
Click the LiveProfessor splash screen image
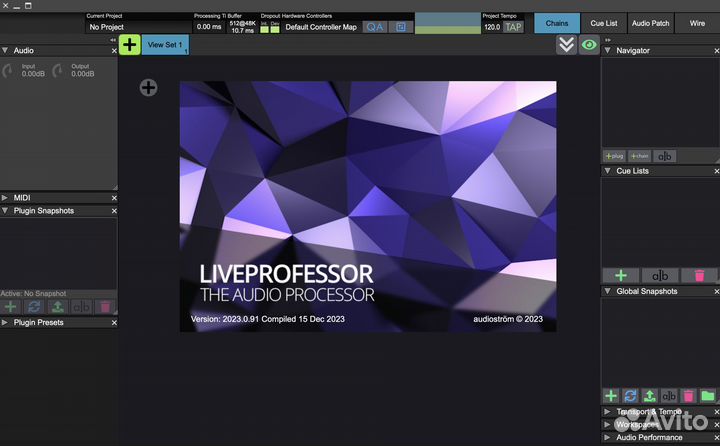(x=368, y=206)
